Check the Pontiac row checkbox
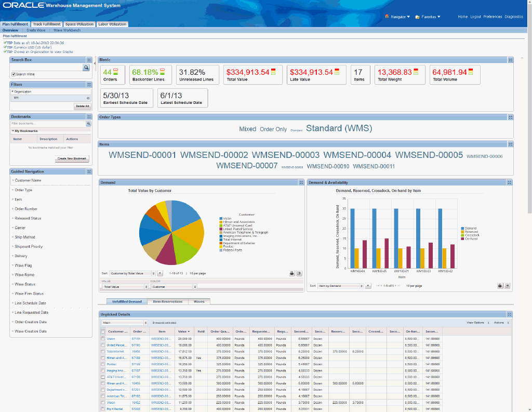Viewport: 532px width, 412px height. pyautogui.click(x=103, y=364)
